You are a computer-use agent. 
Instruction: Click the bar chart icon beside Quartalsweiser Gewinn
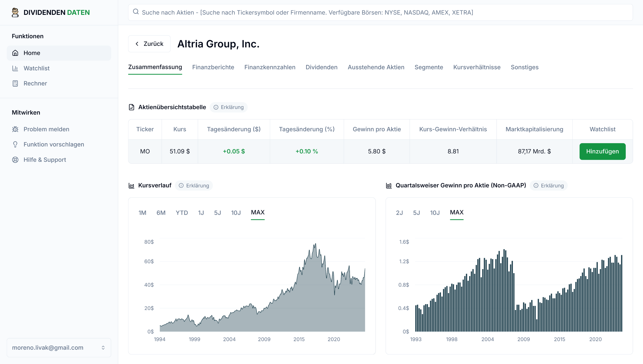389,186
